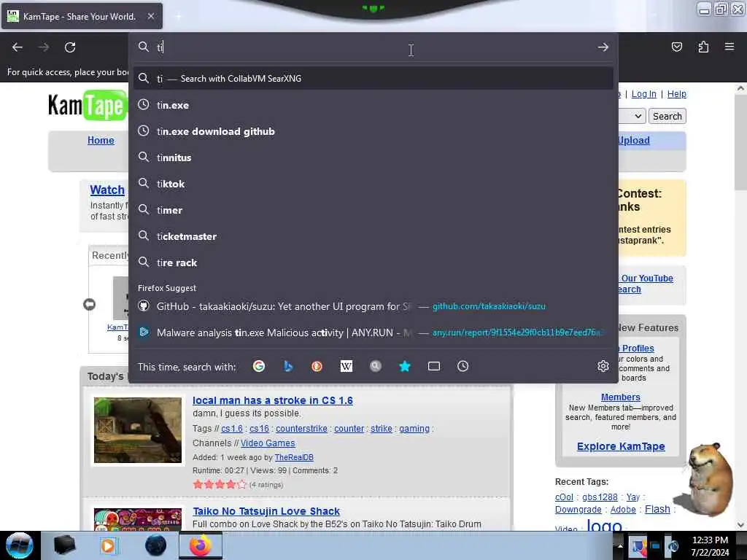The width and height of the screenshot is (747, 560).
Task: Open the gaming tag link
Action: [x=414, y=429]
